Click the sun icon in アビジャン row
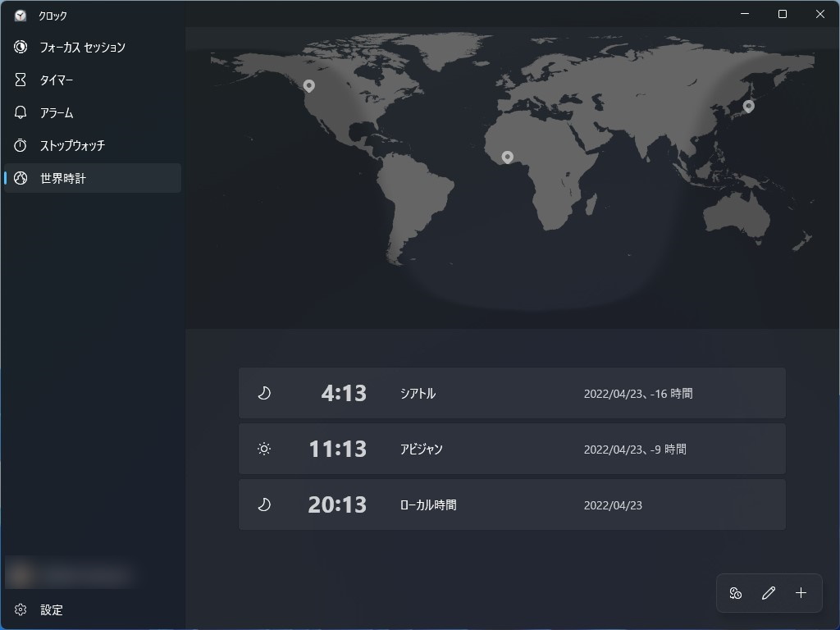 point(264,449)
